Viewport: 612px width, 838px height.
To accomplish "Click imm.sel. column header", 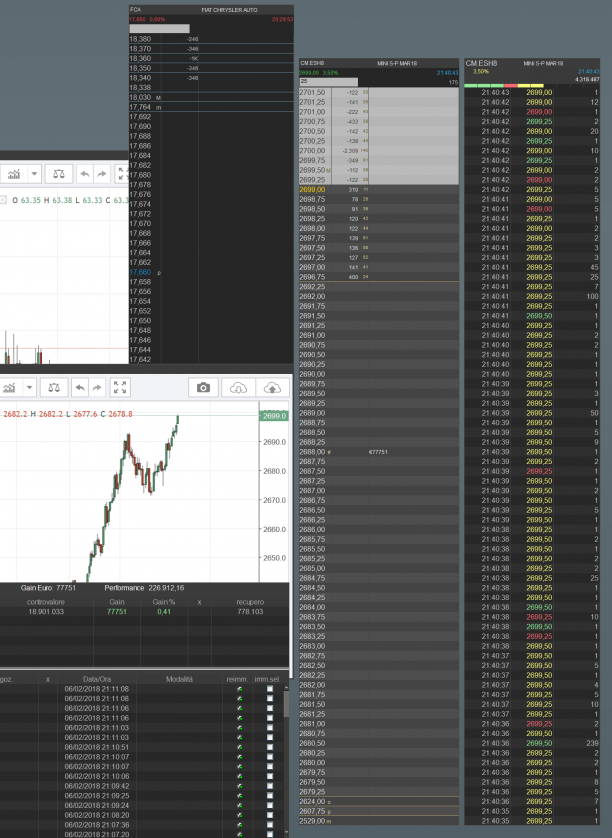I will (x=267, y=679).
